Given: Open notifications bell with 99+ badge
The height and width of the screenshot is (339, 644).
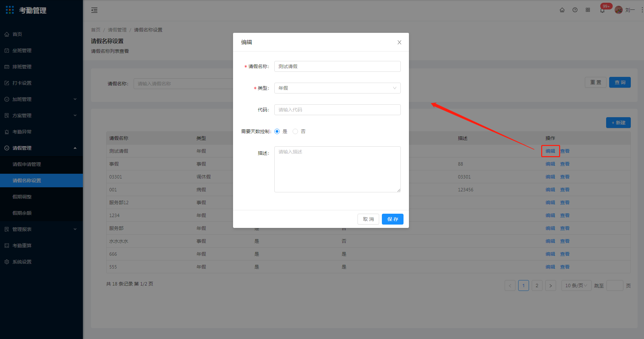Looking at the screenshot, I should click(x=602, y=10).
